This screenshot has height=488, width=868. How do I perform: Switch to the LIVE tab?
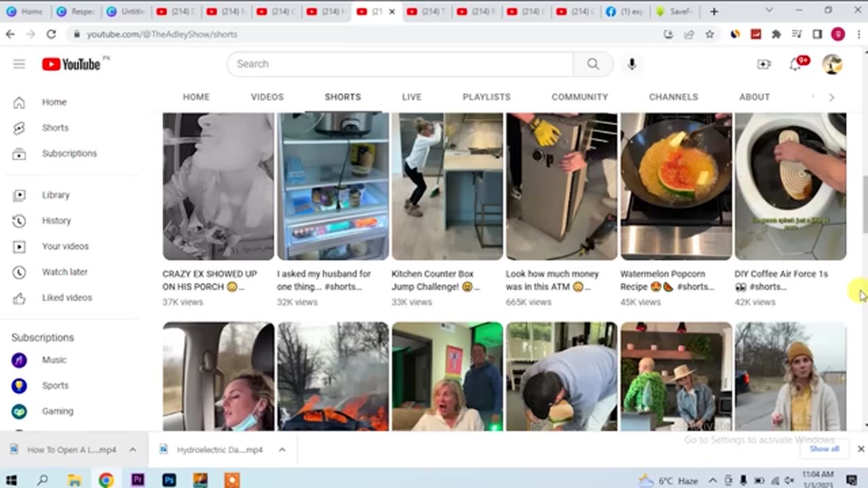coord(412,97)
